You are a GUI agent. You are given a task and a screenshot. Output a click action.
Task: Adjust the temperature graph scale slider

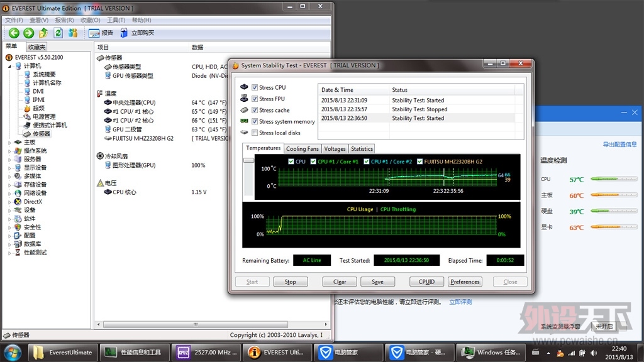[248, 160]
